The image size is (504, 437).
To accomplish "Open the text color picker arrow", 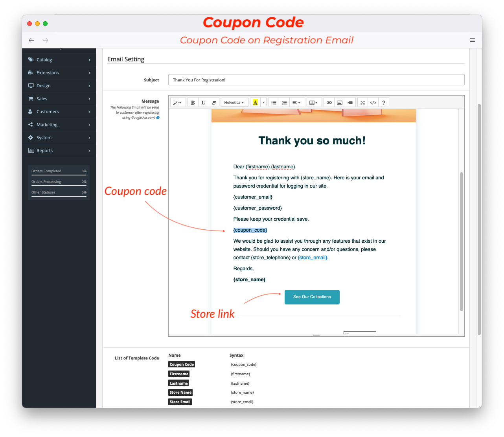I will 263,103.
